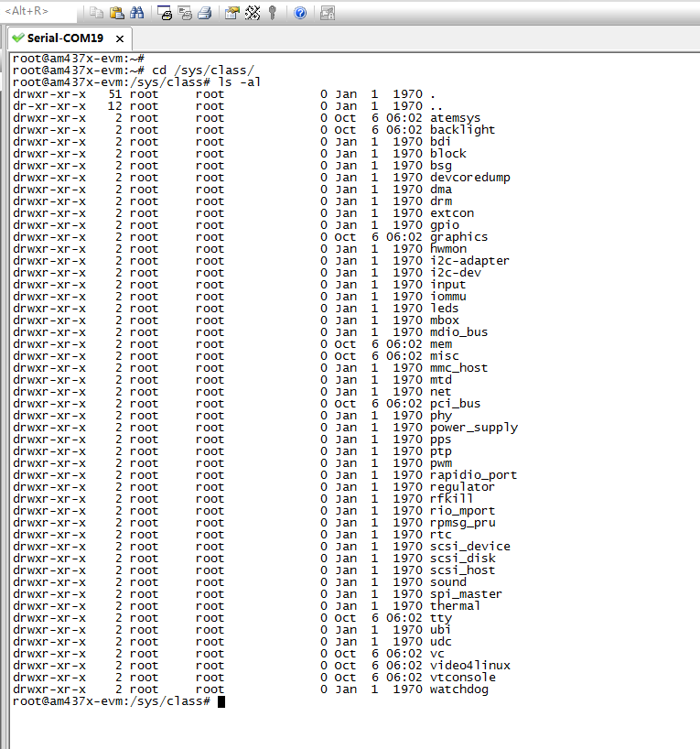The height and width of the screenshot is (749, 700).
Task: Click the 'bsg' directory entry
Action: (x=441, y=166)
